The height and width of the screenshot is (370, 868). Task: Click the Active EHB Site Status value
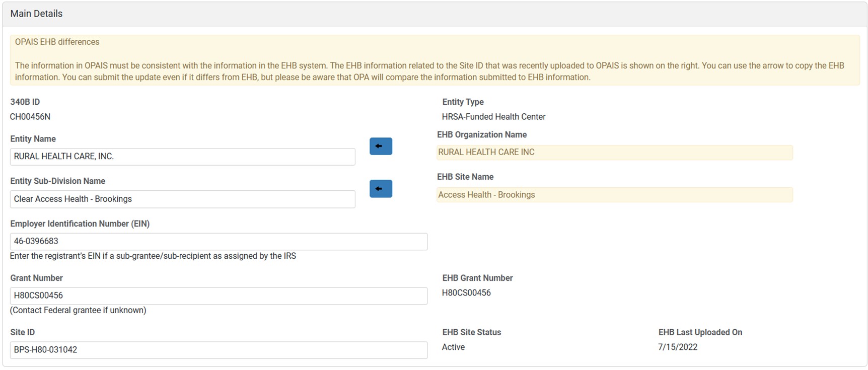click(453, 347)
